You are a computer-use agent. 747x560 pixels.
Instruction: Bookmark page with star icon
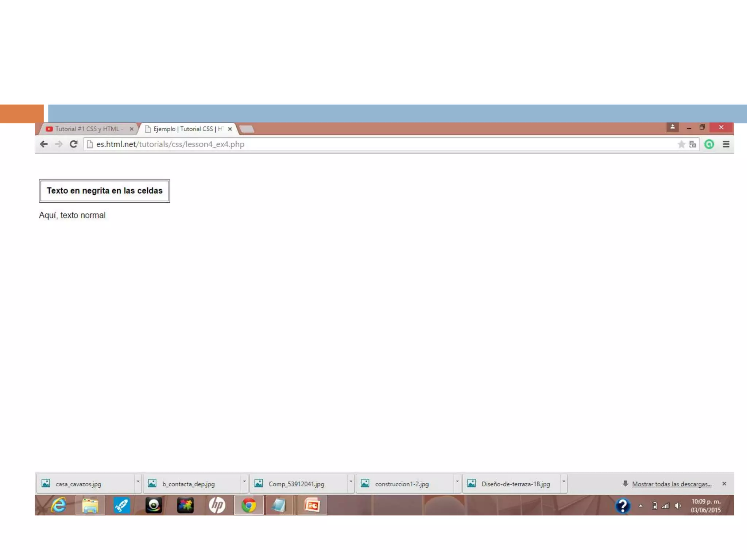(681, 144)
